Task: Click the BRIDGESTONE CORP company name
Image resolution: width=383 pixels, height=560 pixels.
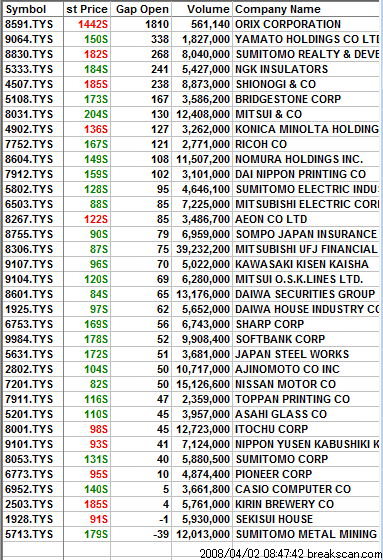Action: (x=288, y=99)
